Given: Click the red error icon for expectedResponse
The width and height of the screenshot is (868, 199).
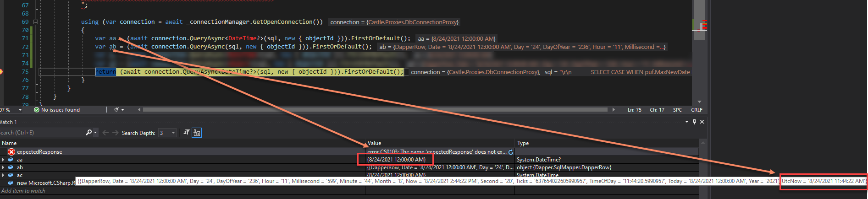Looking at the screenshot, I should pyautogui.click(x=11, y=152).
